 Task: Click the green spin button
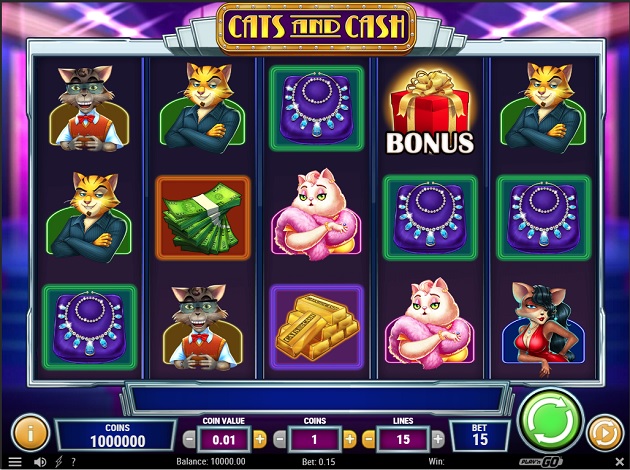551,420
